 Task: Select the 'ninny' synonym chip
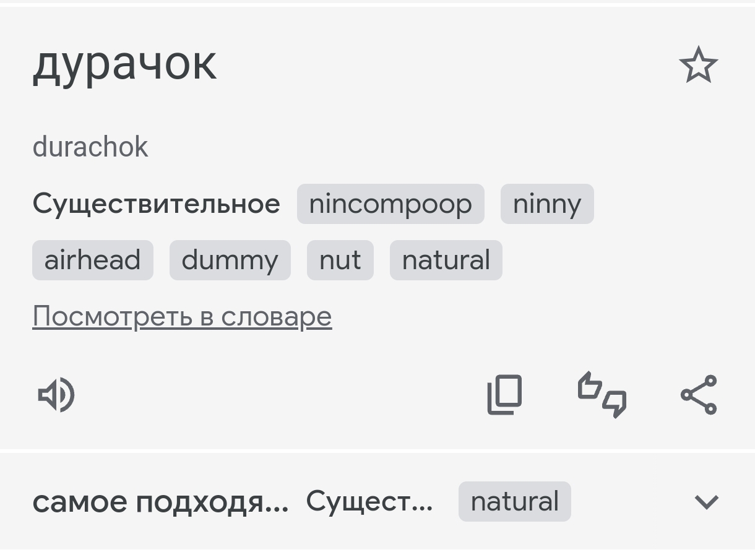(547, 204)
